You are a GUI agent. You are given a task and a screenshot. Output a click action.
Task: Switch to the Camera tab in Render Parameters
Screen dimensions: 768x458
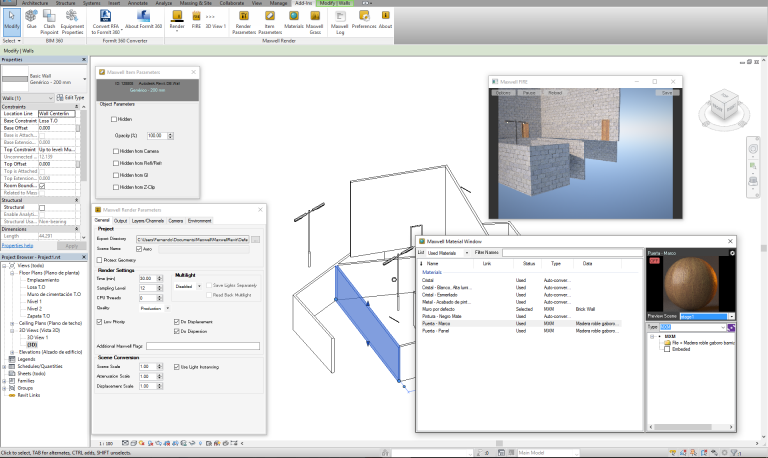176,221
